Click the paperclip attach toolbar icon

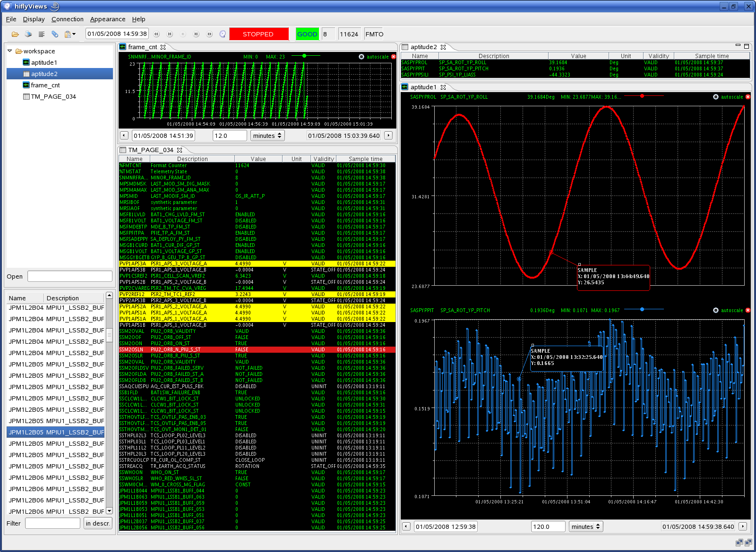[x=55, y=34]
